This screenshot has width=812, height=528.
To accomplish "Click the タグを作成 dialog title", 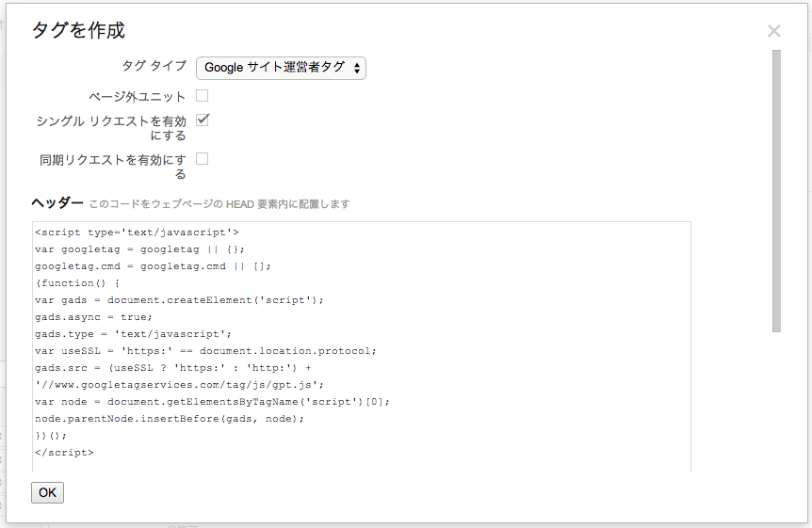I will (78, 30).
